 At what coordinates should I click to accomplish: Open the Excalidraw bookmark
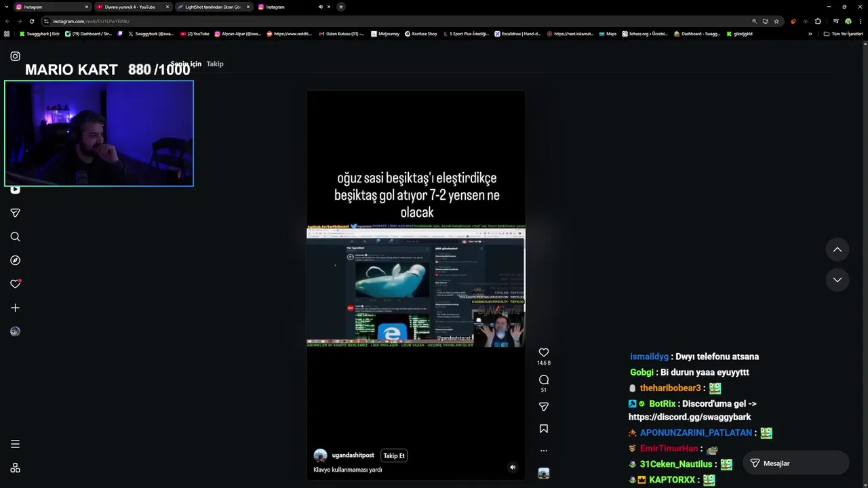tap(517, 34)
